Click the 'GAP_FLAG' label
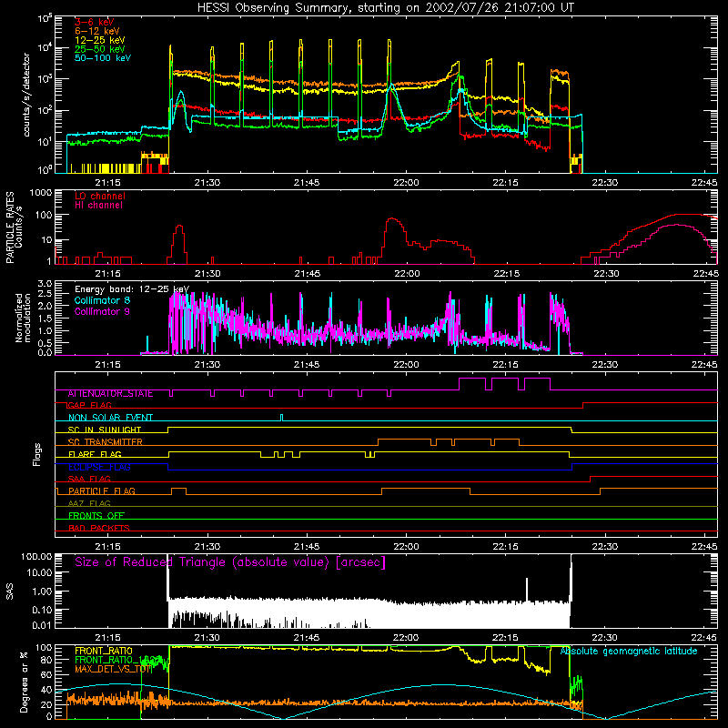The height and width of the screenshot is (728, 728). point(89,405)
